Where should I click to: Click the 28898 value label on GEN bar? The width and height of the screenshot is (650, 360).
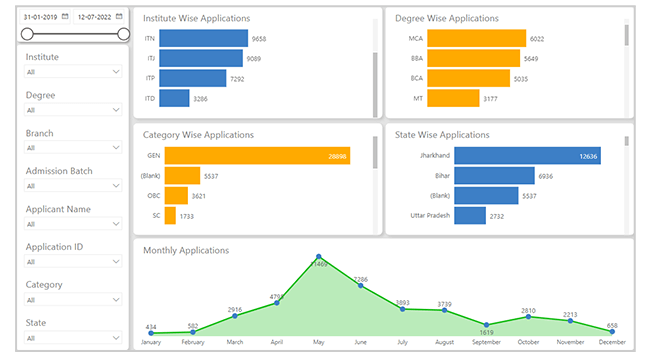[337, 156]
